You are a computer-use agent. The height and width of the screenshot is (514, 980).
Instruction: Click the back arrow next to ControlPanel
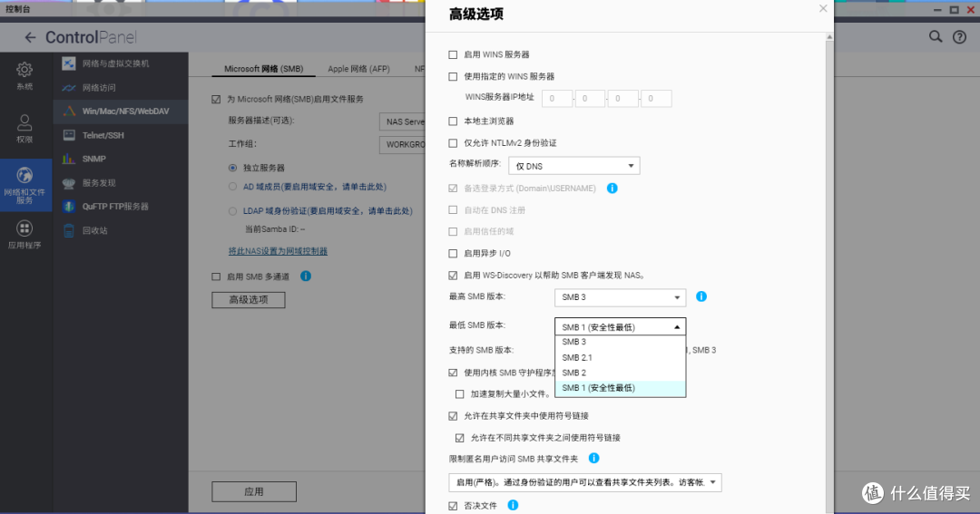29,37
